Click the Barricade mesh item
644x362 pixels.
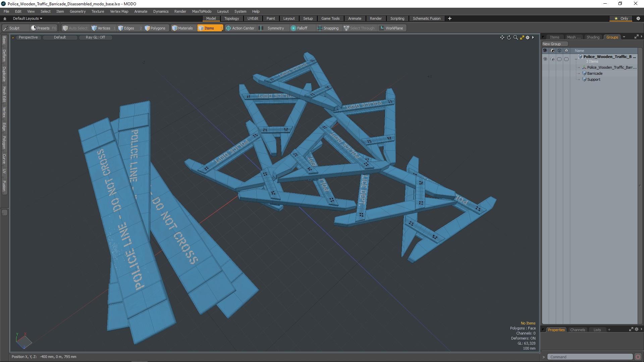[594, 73]
